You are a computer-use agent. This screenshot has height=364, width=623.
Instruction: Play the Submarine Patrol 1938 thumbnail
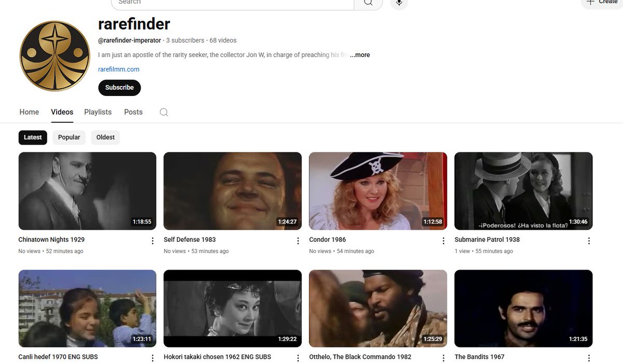point(523,191)
